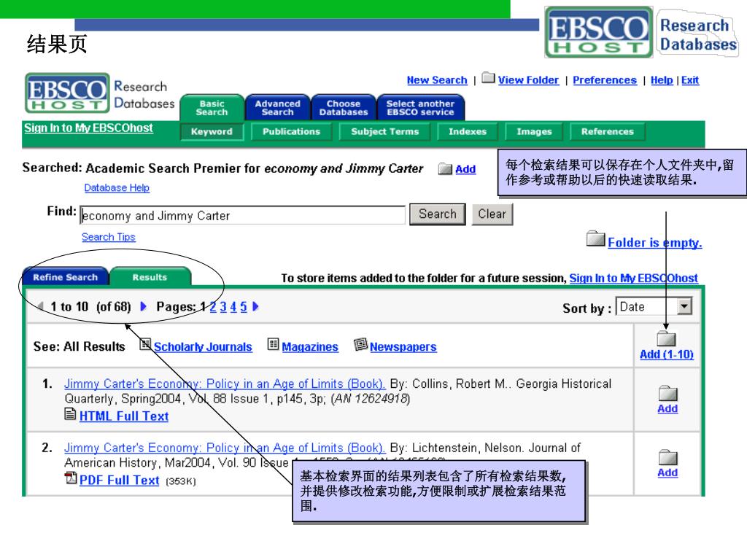Click the Scholarly Journals icon

pyautogui.click(x=145, y=344)
